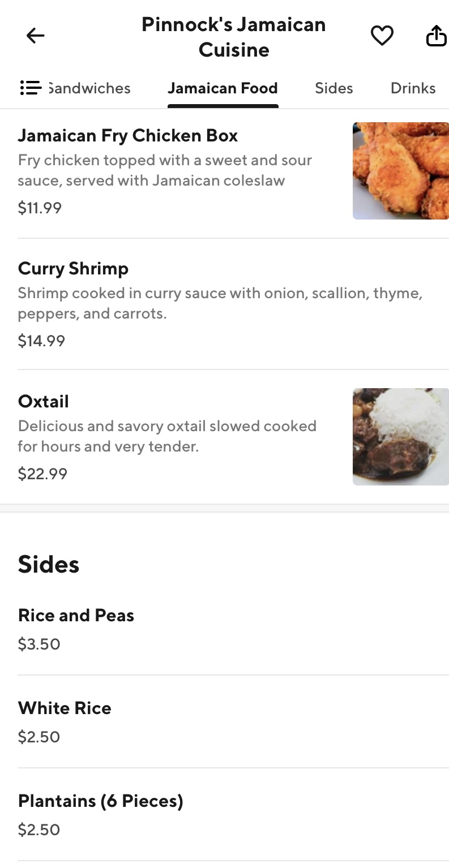Switch to the Sandwiches tab

(x=89, y=88)
